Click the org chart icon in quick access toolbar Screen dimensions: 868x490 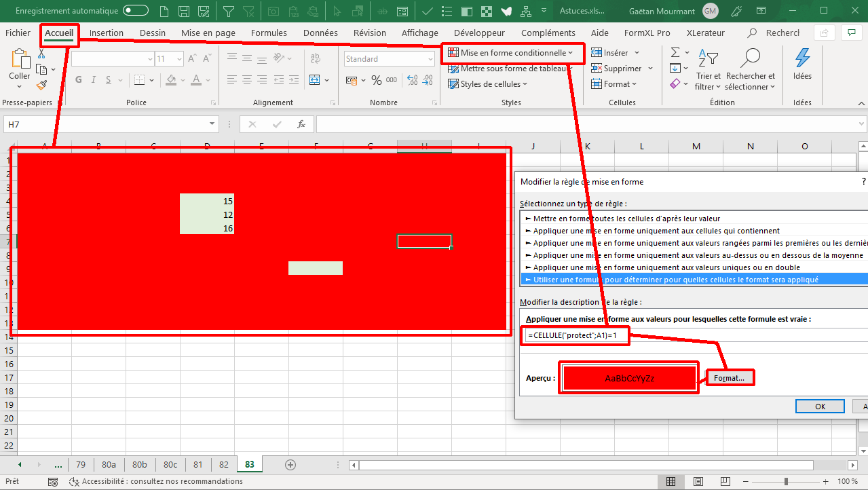click(526, 11)
